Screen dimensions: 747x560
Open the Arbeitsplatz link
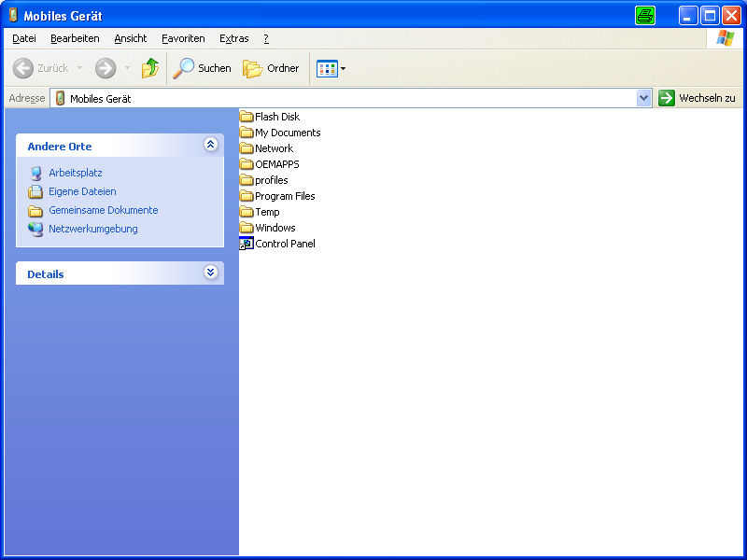pos(76,173)
